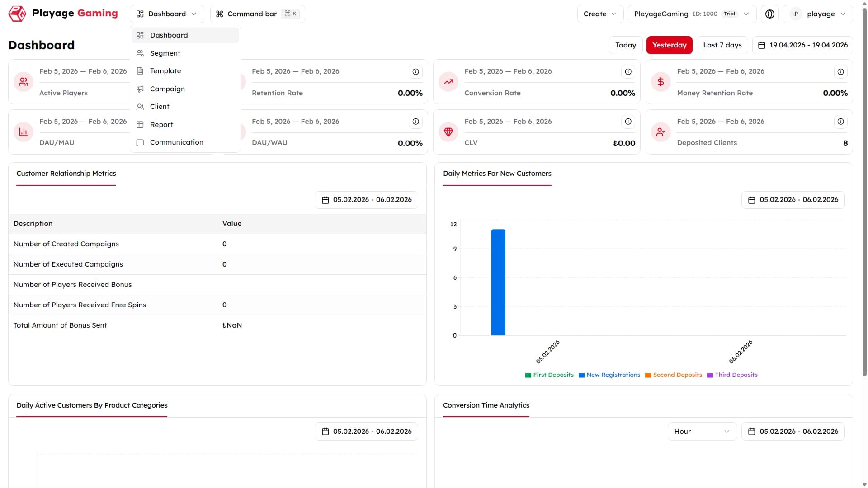
Task: Expand the Create dropdown
Action: coord(600,14)
